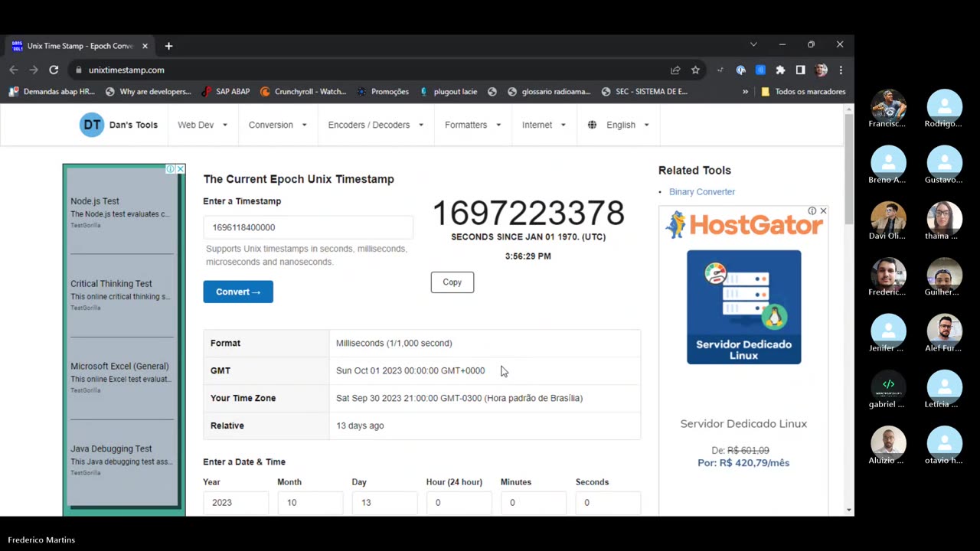Click the Dan's Tools DT logo
The height and width of the screenshot is (551, 980).
click(92, 125)
